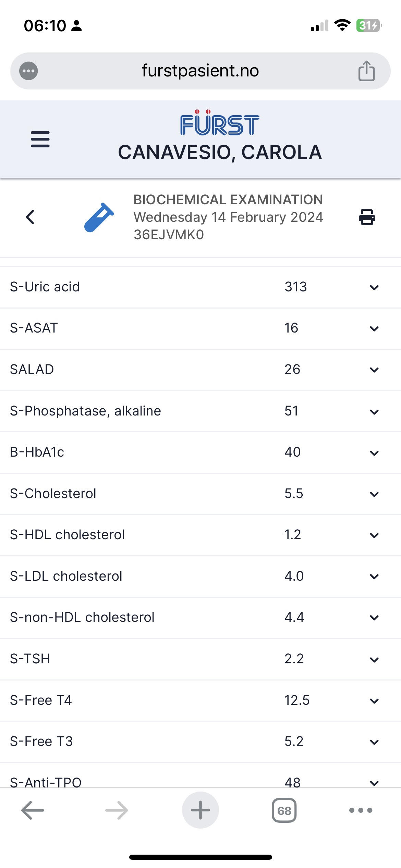Open the hamburger navigation menu
Screen dimensions: 401x868
[40, 139]
